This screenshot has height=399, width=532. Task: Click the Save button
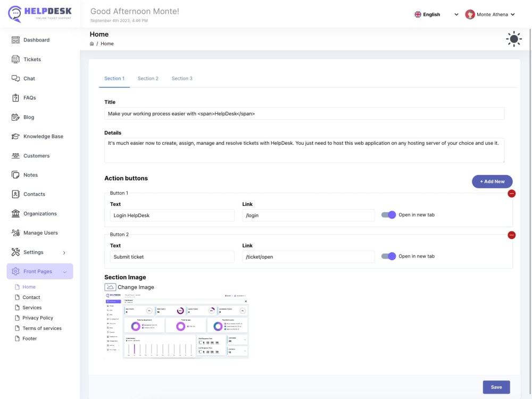click(496, 387)
